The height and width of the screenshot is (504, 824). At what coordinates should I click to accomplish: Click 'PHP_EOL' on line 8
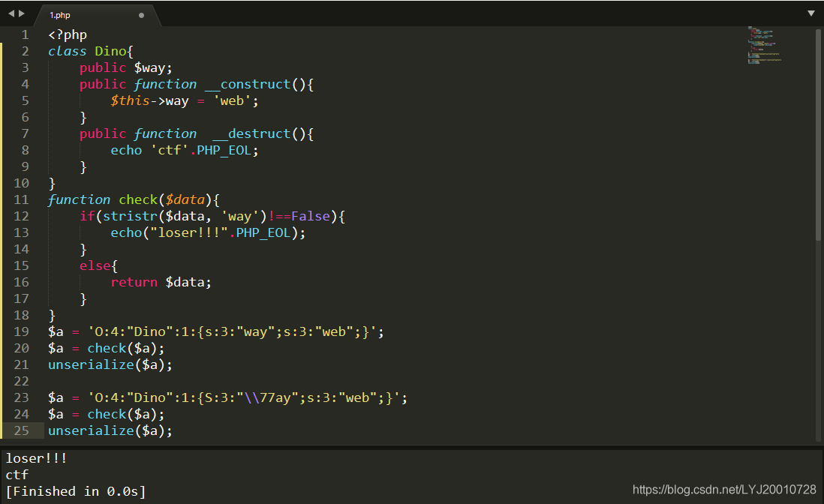224,150
